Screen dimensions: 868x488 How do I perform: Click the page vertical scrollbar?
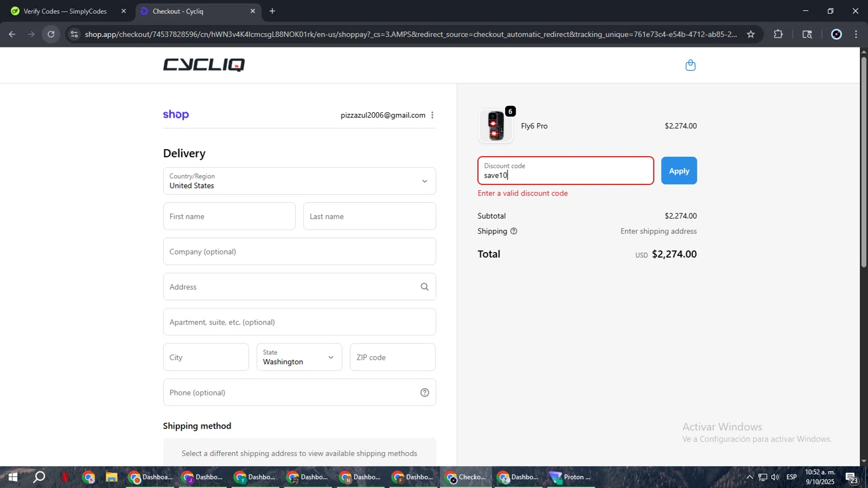pyautogui.click(x=863, y=162)
